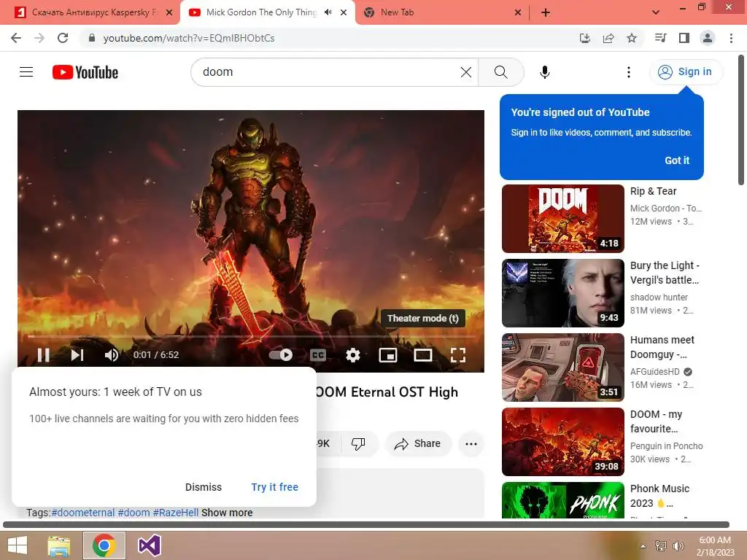Pause the video playback
747x560 pixels.
click(43, 355)
